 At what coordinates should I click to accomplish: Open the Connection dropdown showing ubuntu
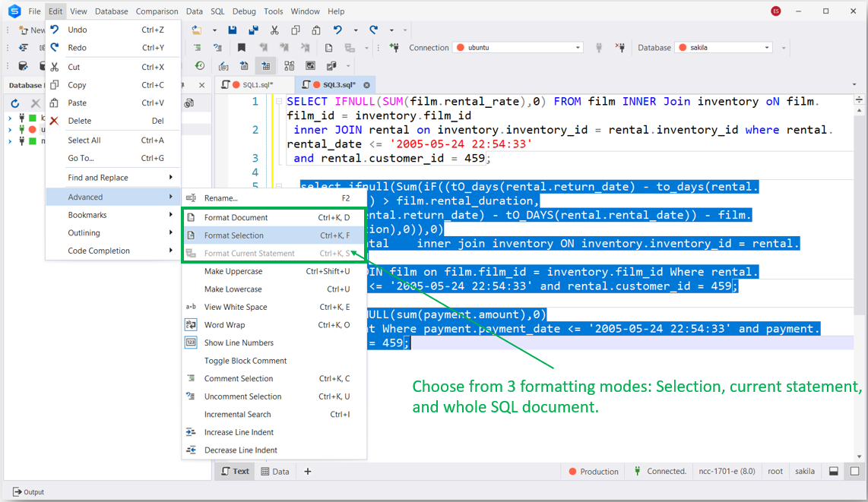pos(518,48)
